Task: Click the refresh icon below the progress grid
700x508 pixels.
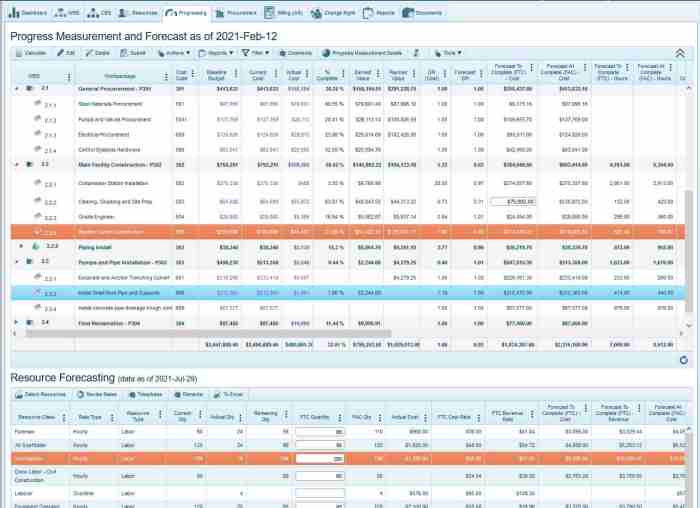Action: pos(683,360)
